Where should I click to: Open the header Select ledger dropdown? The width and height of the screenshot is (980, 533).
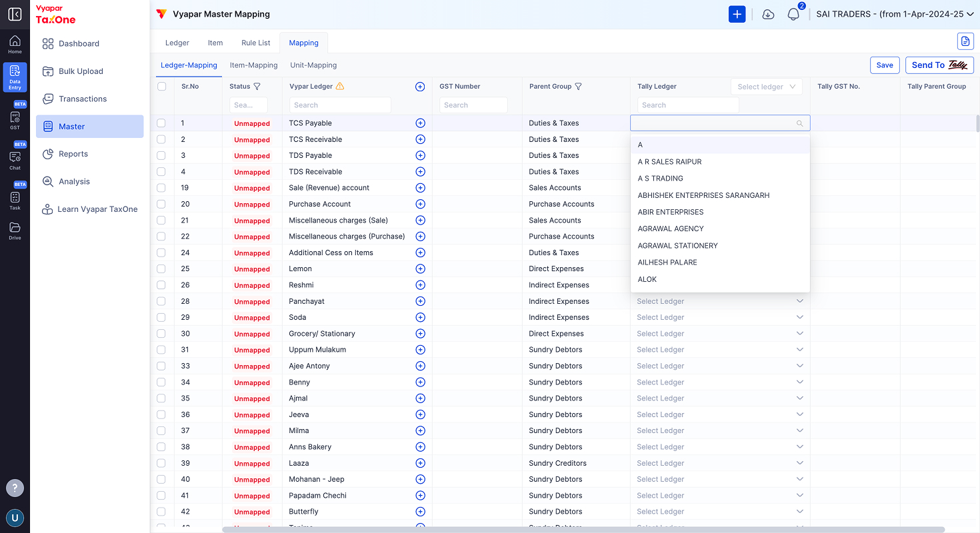[x=767, y=87]
